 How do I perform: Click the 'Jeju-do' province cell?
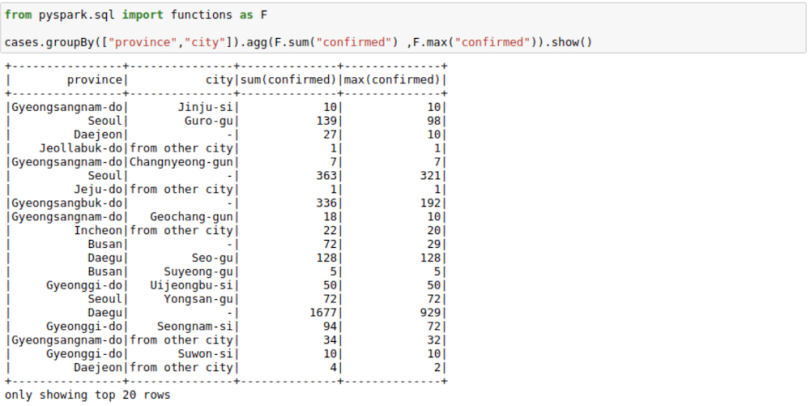pos(98,190)
